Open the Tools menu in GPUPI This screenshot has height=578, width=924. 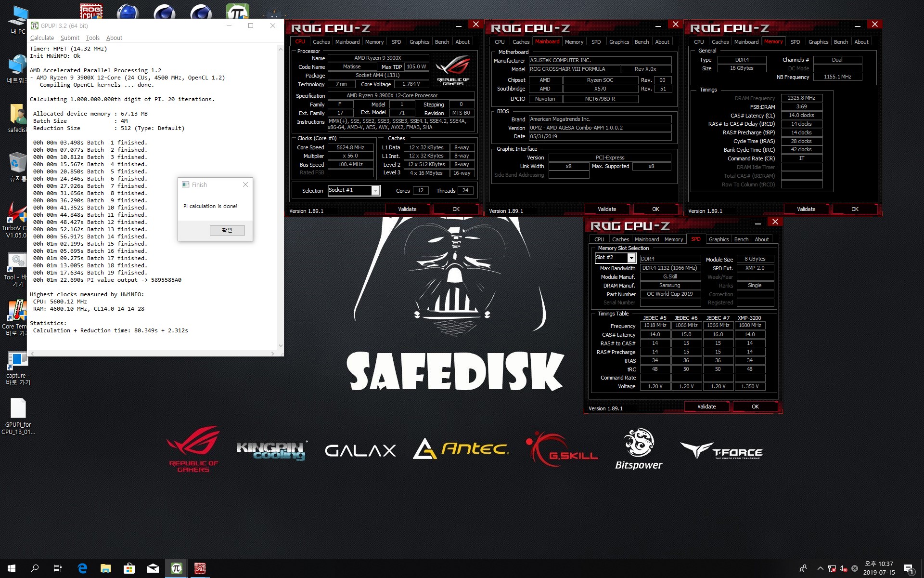(92, 38)
